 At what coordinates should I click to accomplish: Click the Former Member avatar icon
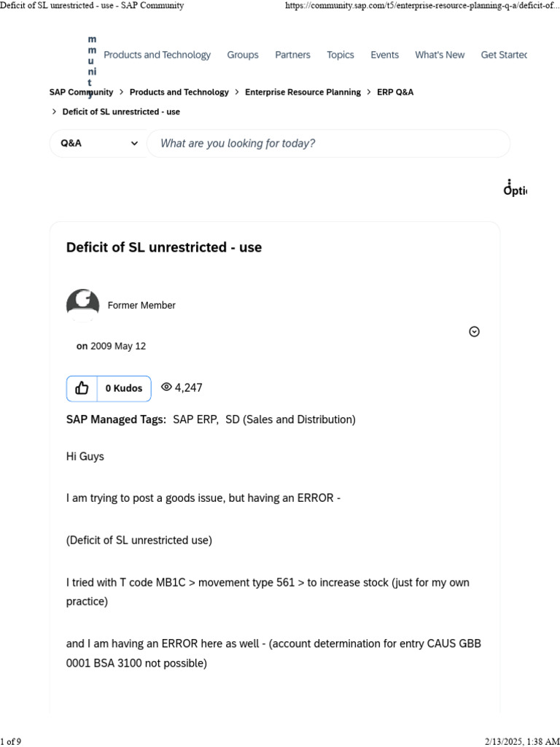pyautogui.click(x=82, y=305)
